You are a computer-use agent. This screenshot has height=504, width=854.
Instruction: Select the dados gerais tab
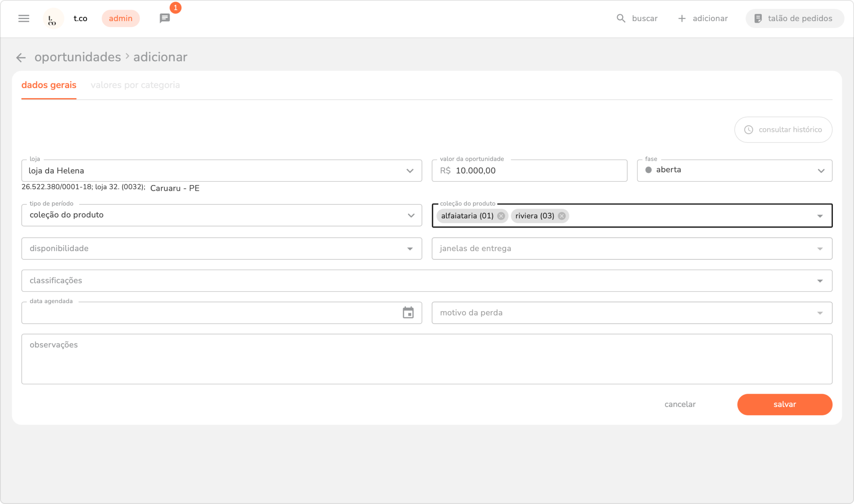tap(49, 85)
